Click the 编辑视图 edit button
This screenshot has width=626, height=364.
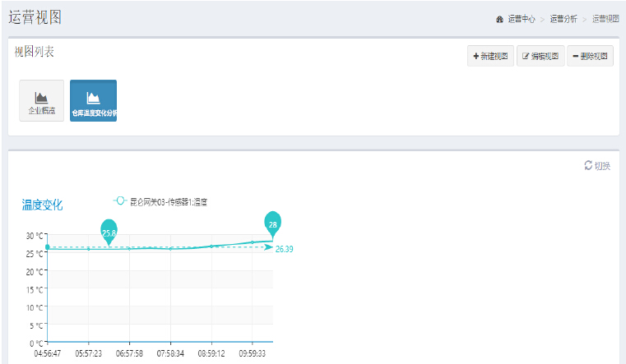(x=540, y=56)
